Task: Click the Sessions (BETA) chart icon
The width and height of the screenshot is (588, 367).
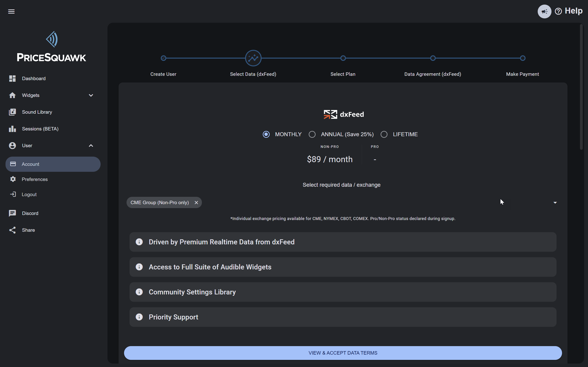Action: tap(12, 129)
